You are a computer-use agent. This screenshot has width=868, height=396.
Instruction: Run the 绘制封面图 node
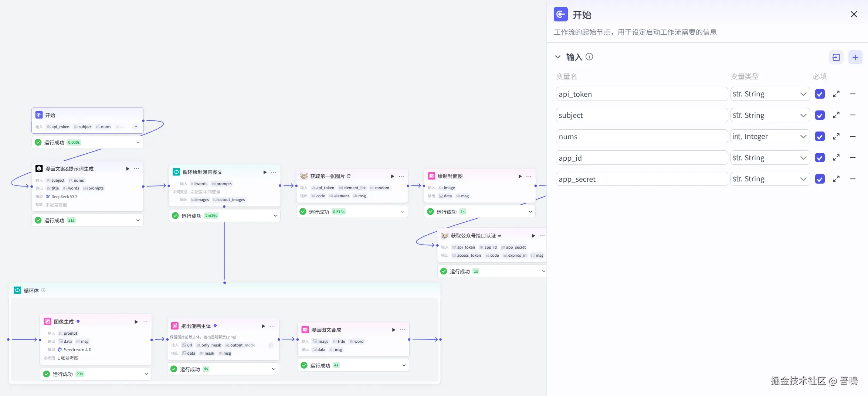[520, 176]
